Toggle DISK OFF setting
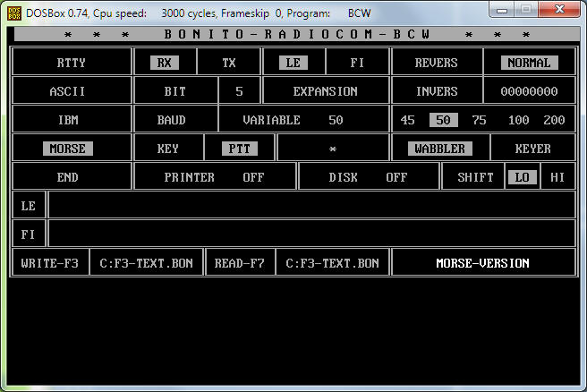This screenshot has height=392, width=587. 368,177
